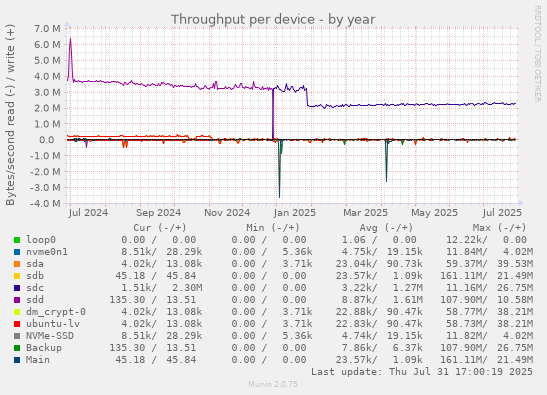Select the nvme0n1 legend label
Screen dimensions: 547x395
[x=47, y=252]
